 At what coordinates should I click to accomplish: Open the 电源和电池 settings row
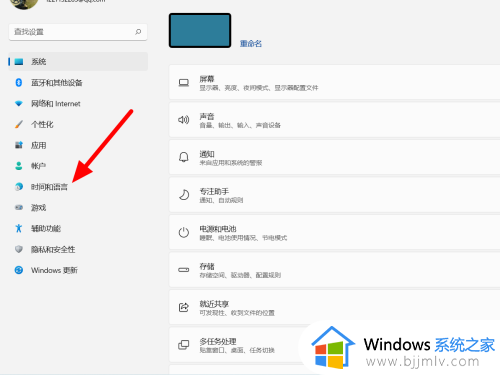click(335, 232)
